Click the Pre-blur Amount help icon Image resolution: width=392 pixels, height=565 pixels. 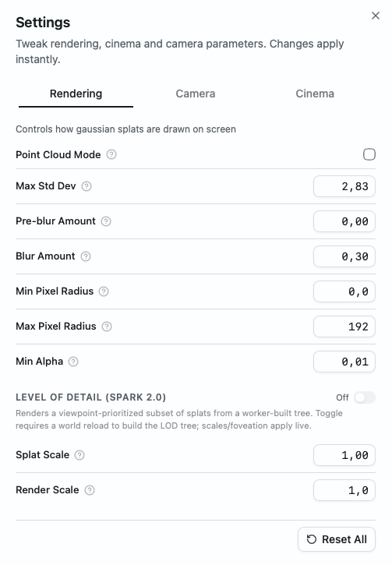pos(106,221)
